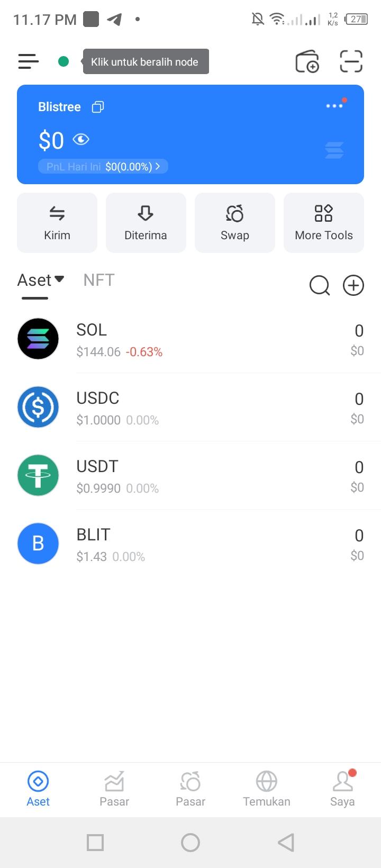The height and width of the screenshot is (868, 381).
Task: Tap the Android home navigation button
Action: (x=190, y=843)
